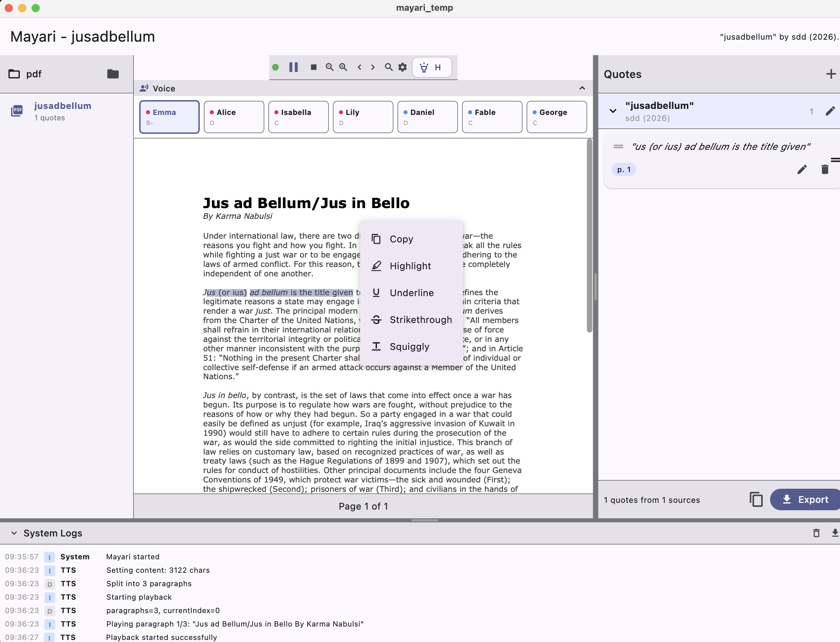Image resolution: width=840 pixels, height=642 pixels.
Task: Toggle the highlighter H mode button
Action: click(432, 67)
